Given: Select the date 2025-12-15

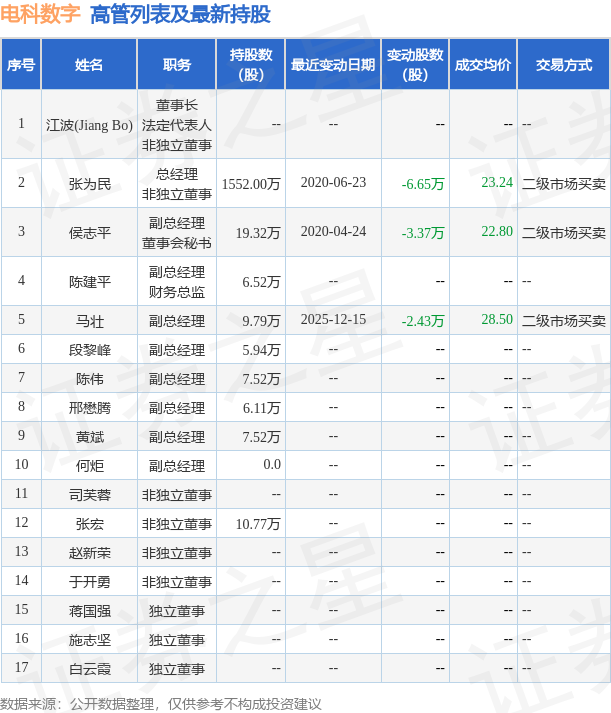Looking at the screenshot, I should (x=333, y=319).
